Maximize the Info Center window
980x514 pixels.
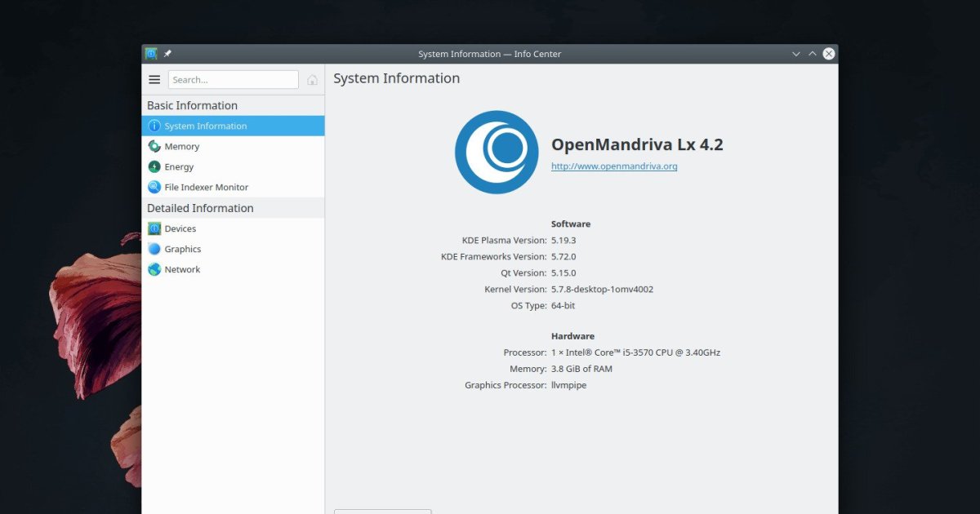(813, 54)
